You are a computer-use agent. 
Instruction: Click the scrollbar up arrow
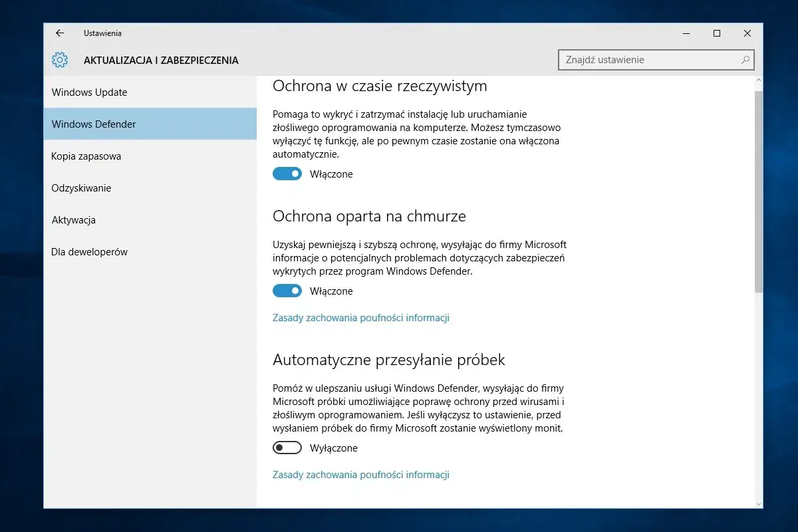[x=759, y=81]
